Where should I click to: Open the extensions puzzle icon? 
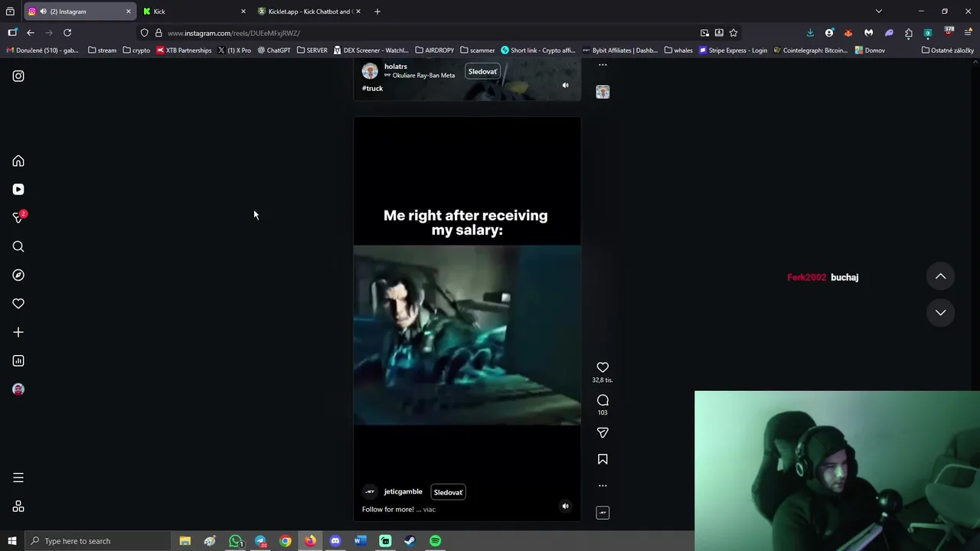pos(908,33)
